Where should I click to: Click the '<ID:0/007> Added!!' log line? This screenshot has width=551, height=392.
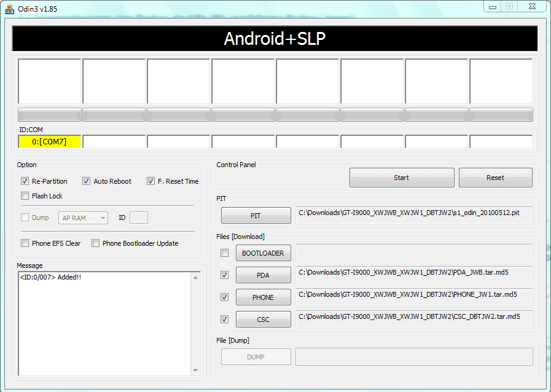click(50, 277)
